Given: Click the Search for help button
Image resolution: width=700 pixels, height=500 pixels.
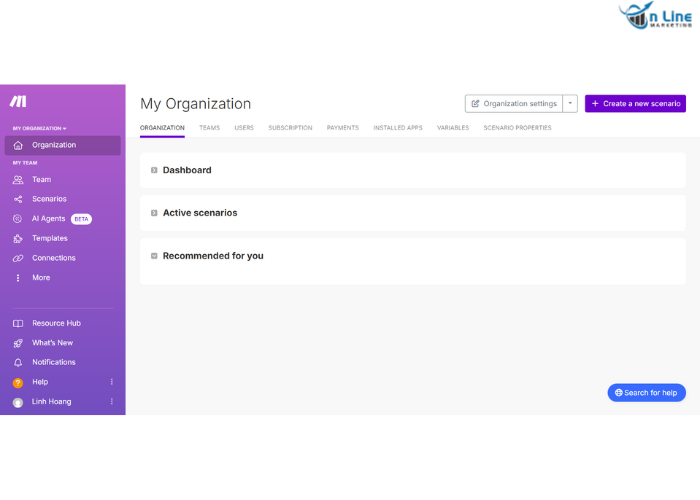Looking at the screenshot, I should pos(646,393).
